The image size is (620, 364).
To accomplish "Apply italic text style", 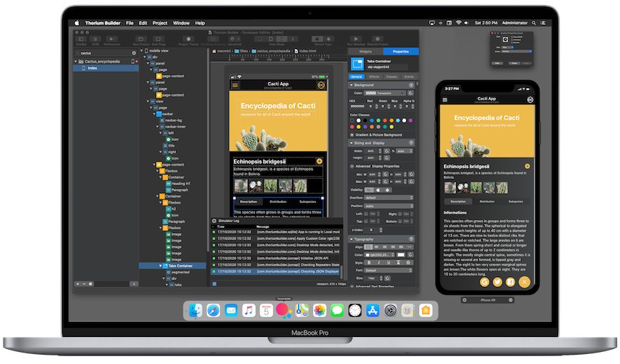I will coord(379,262).
